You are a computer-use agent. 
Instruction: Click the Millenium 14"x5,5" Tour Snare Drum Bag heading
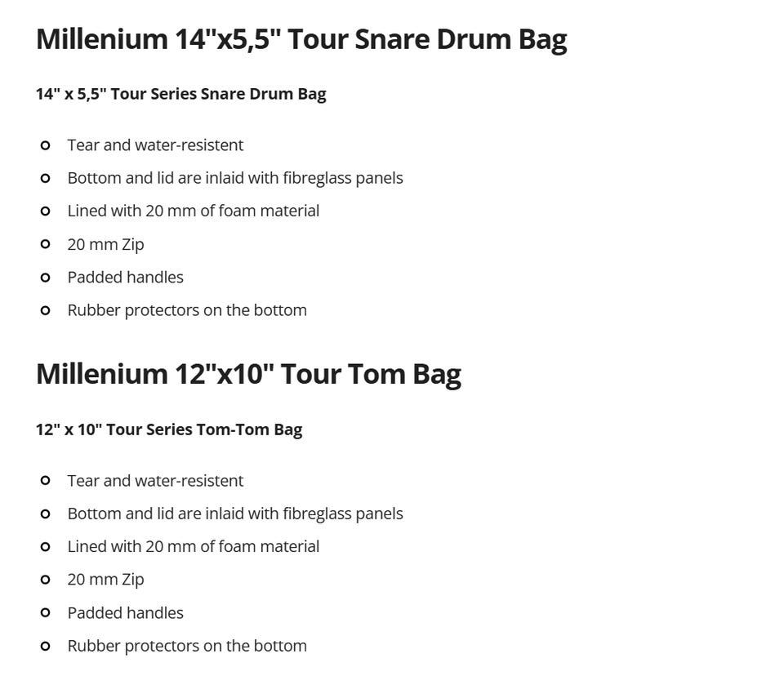coord(301,39)
